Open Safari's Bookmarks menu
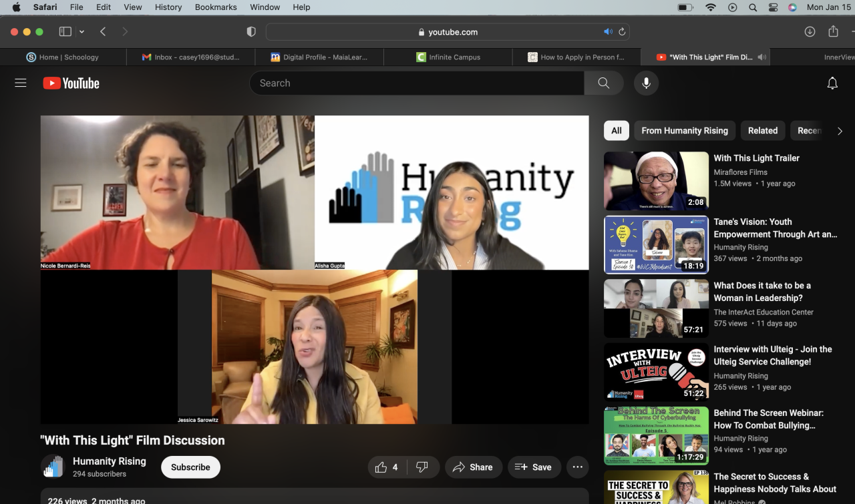855x504 pixels. click(x=216, y=7)
